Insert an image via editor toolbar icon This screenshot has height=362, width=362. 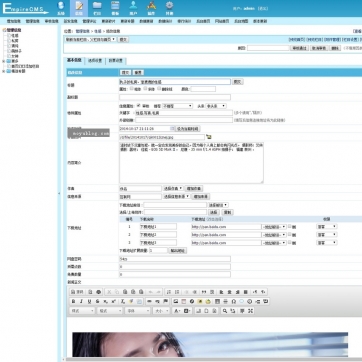click(x=176, y=301)
